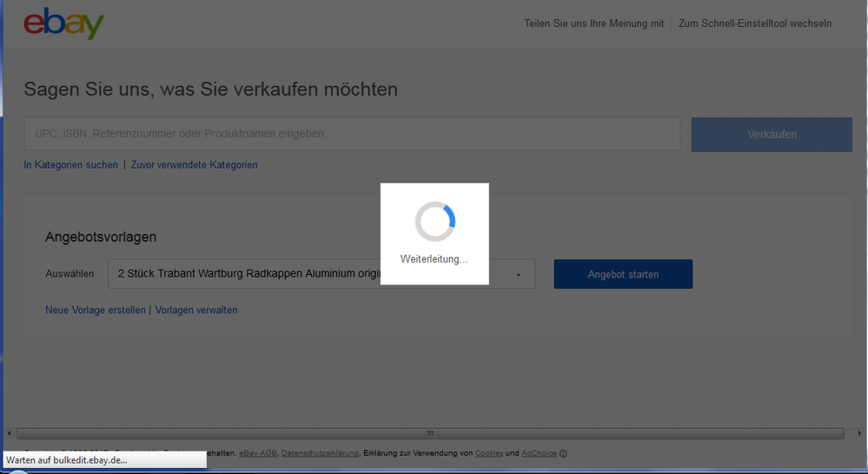Click 'Vorlagen verwalten' link
Screen dimensions: 868x474
pyautogui.click(x=196, y=310)
